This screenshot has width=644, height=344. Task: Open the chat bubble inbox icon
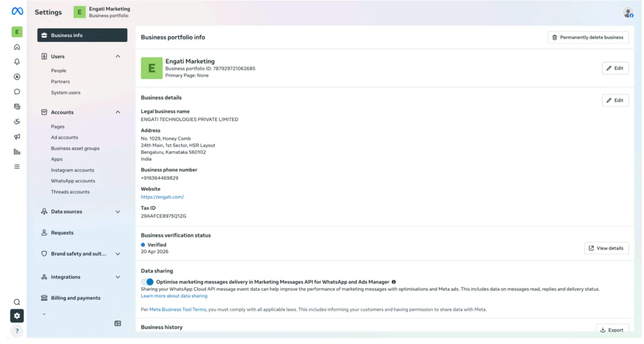(17, 92)
